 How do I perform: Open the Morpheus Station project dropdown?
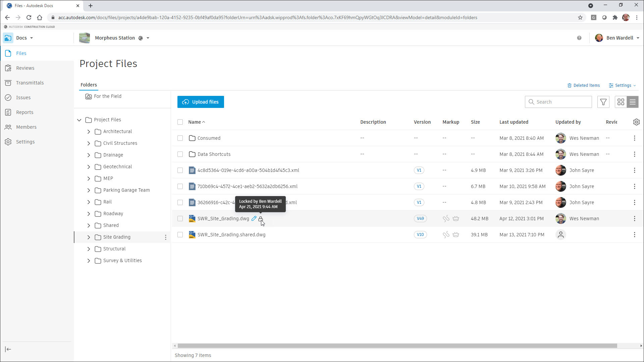pyautogui.click(x=148, y=38)
